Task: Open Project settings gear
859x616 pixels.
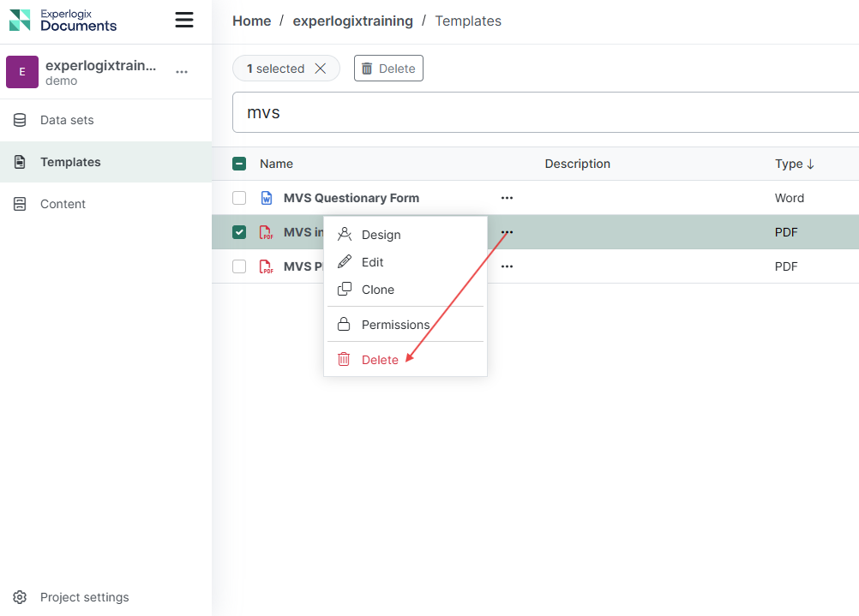Action: pos(21,597)
